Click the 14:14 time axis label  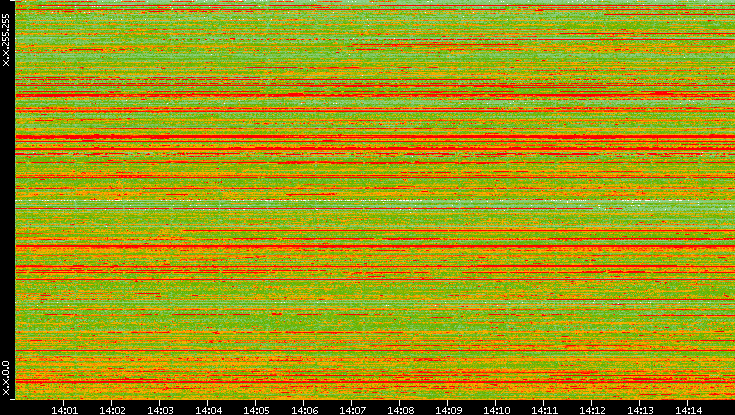[x=689, y=410]
